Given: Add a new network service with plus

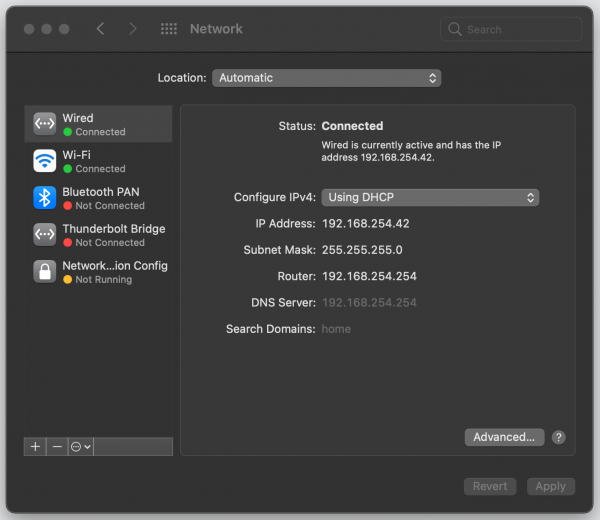Looking at the screenshot, I should (35, 447).
